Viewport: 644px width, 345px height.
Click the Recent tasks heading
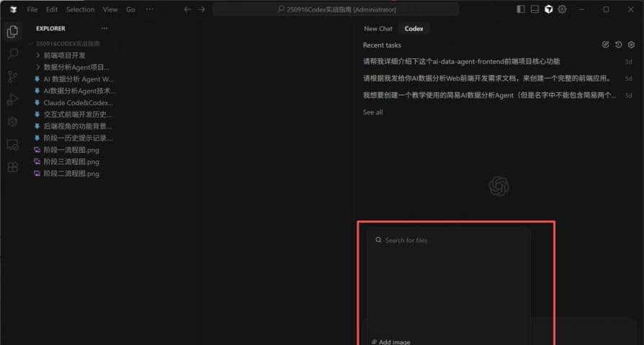[x=382, y=45]
